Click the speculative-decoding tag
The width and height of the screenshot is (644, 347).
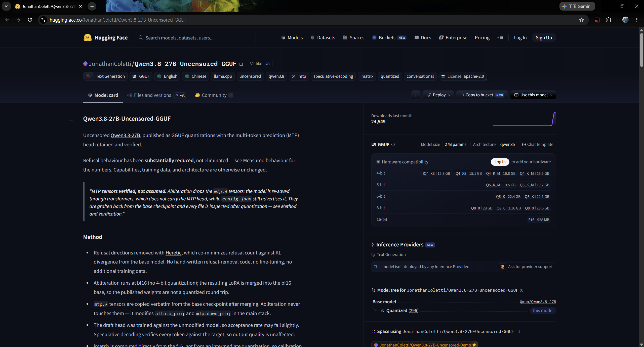(x=333, y=76)
